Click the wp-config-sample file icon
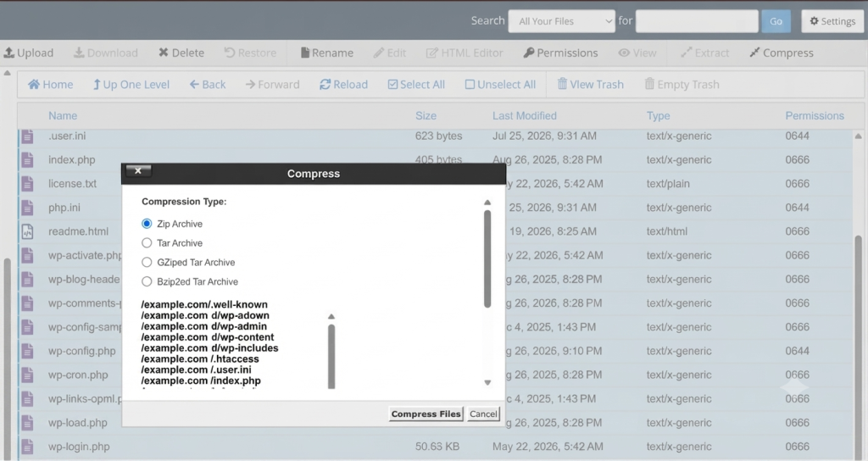 tap(27, 327)
